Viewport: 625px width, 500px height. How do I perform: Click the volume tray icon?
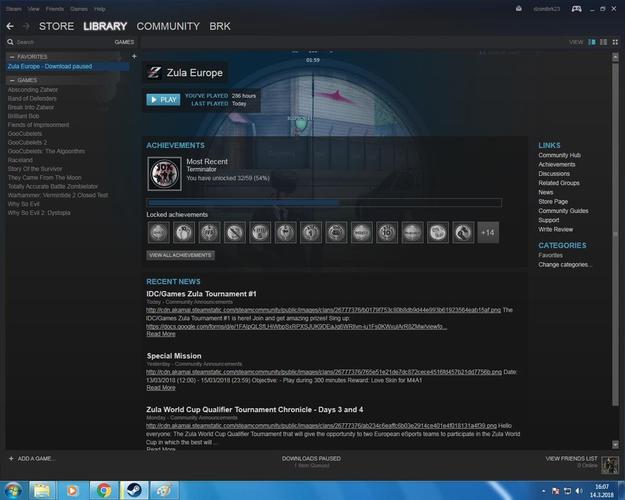pyautogui.click(x=579, y=491)
